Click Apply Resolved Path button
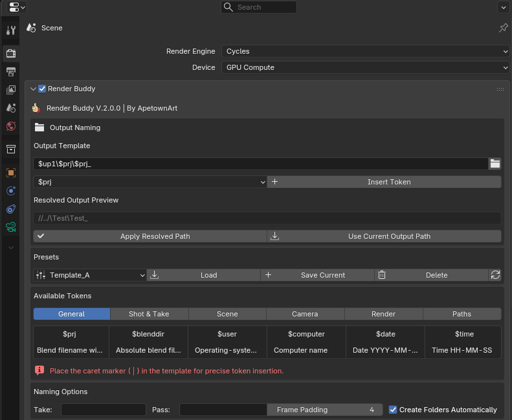The image size is (512, 420). click(x=150, y=236)
